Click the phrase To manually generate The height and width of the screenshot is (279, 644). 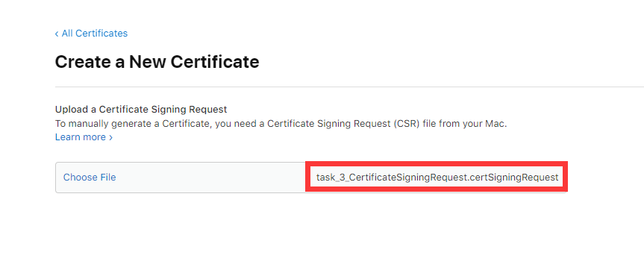(96, 124)
